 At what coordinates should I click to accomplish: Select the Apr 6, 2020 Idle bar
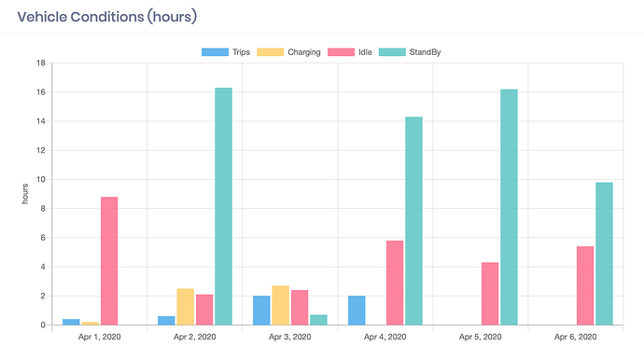(585, 285)
